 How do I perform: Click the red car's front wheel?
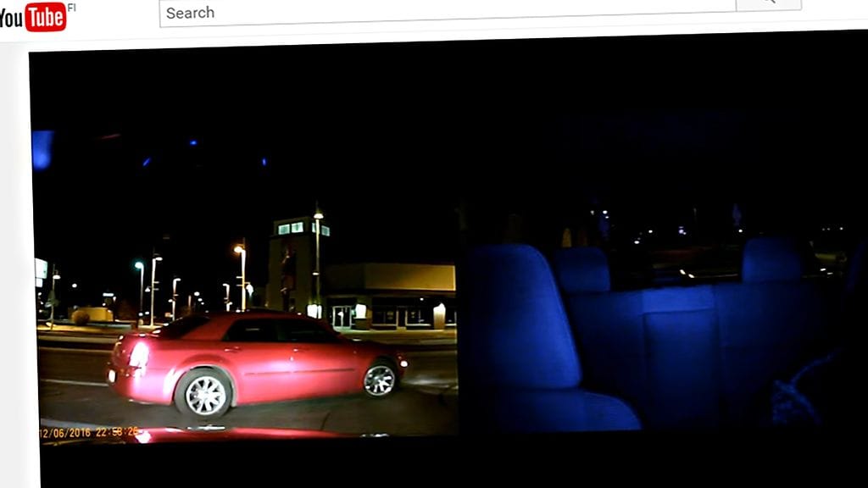pos(379,379)
